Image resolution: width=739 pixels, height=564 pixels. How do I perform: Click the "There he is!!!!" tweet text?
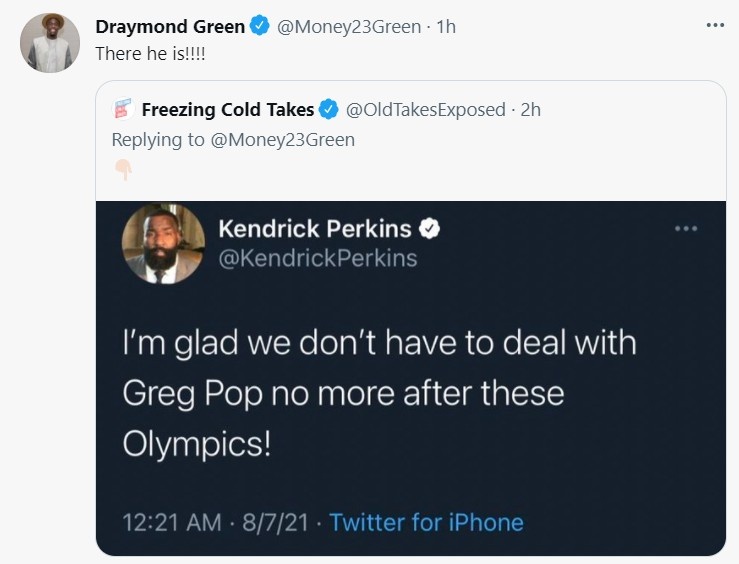(153, 53)
